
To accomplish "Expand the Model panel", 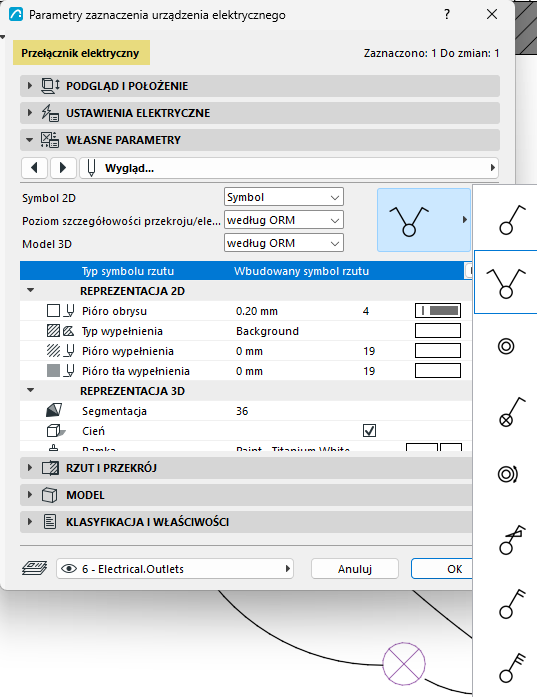I will [30, 494].
